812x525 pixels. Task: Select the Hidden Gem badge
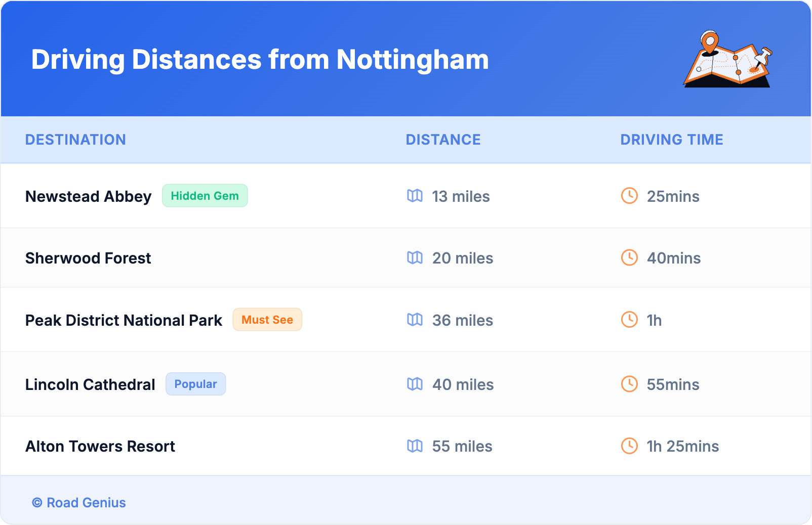coord(205,196)
